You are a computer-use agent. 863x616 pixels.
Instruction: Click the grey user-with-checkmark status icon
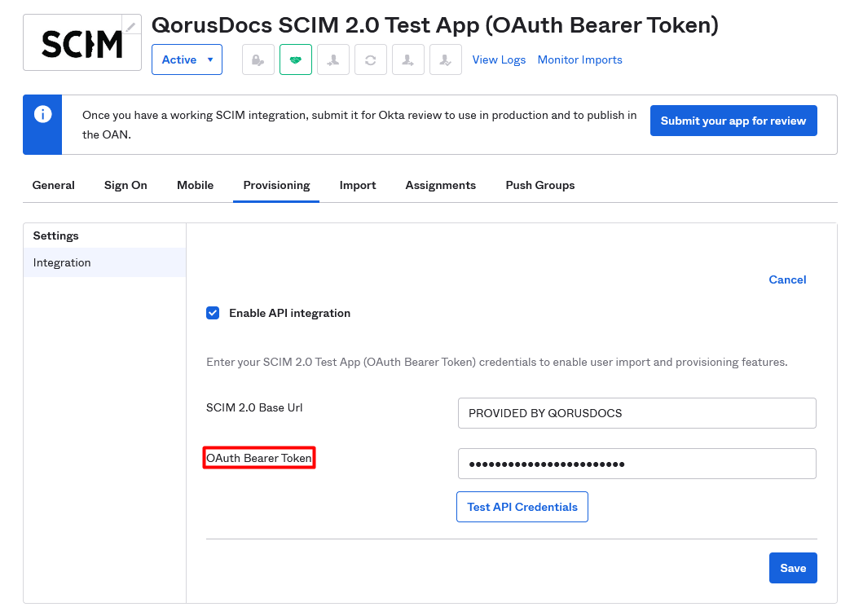click(445, 59)
